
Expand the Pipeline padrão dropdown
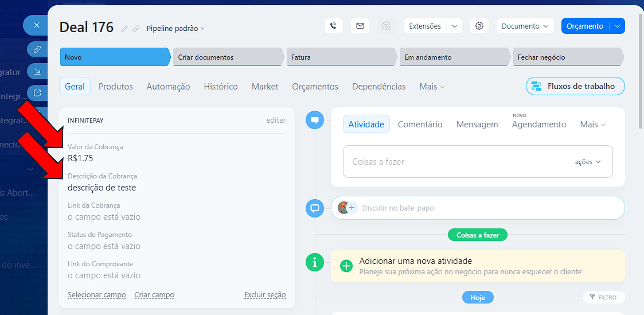pyautogui.click(x=175, y=29)
